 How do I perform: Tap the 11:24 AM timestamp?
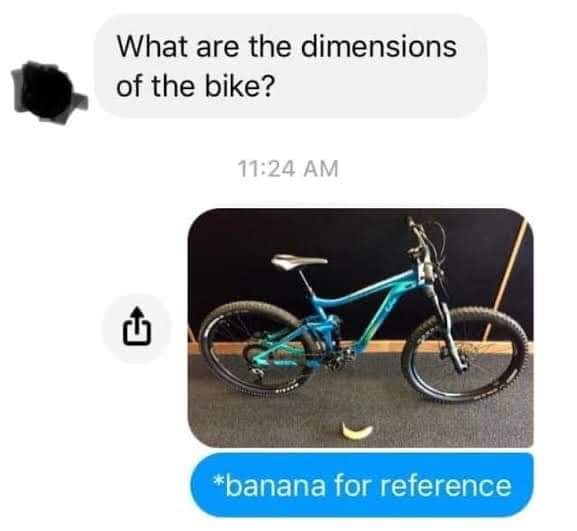tap(288, 169)
